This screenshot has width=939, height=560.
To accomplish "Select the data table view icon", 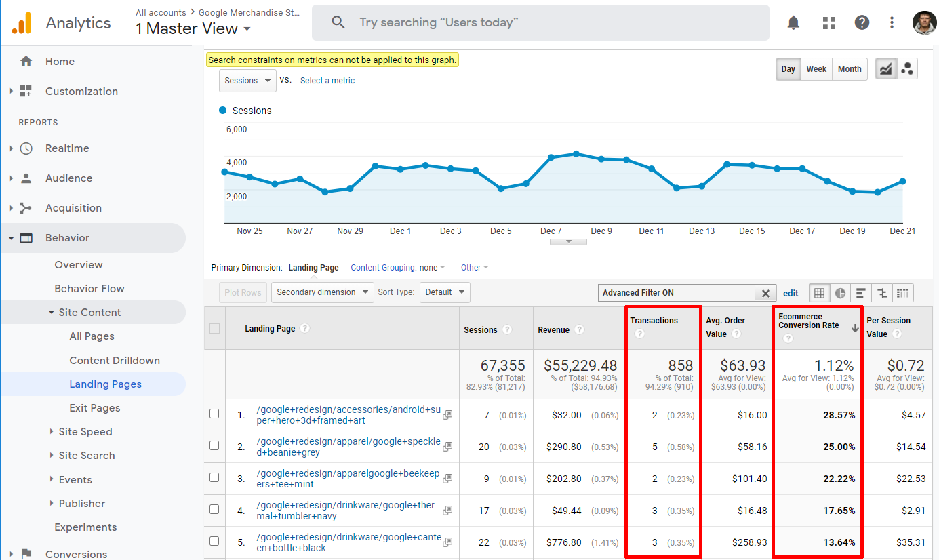I will [819, 293].
